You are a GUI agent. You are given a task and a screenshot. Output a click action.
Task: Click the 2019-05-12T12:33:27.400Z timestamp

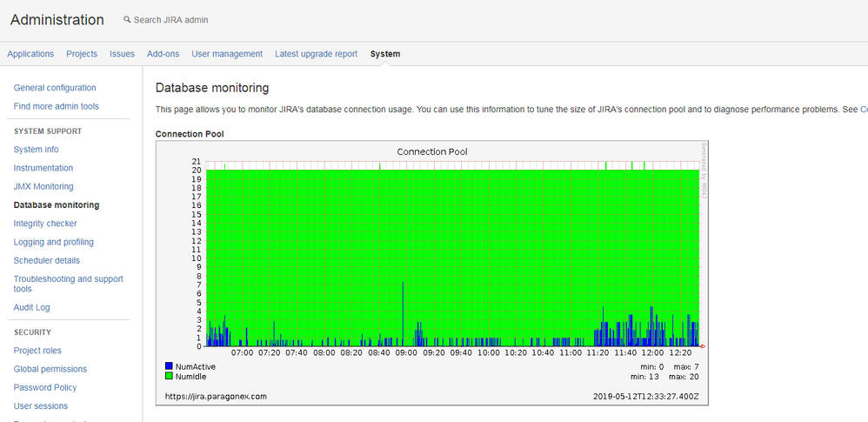646,397
